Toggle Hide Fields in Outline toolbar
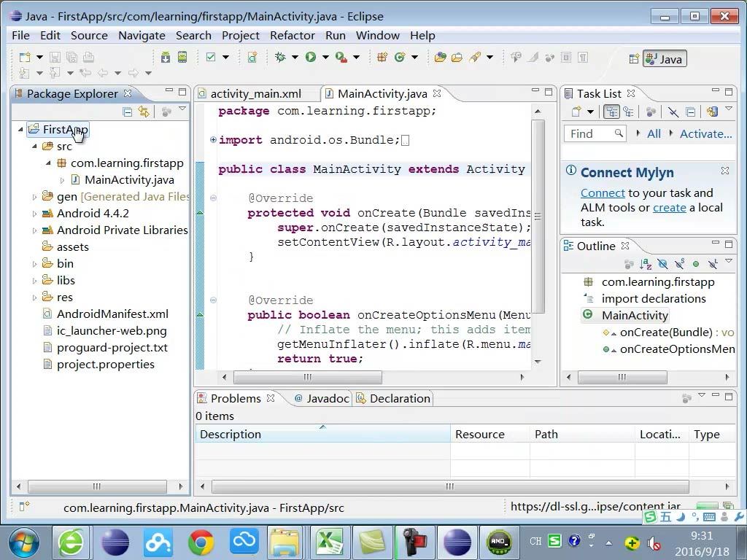This screenshot has height=560, width=747. (x=662, y=263)
